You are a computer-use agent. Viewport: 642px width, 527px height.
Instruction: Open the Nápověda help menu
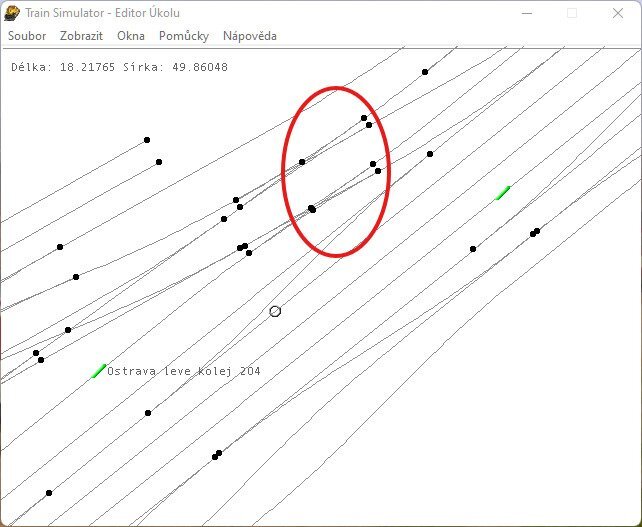coord(250,36)
